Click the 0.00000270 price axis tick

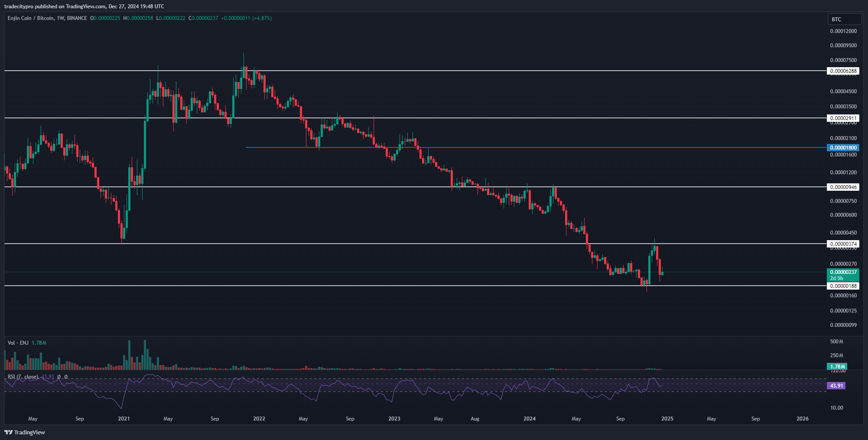(x=843, y=264)
